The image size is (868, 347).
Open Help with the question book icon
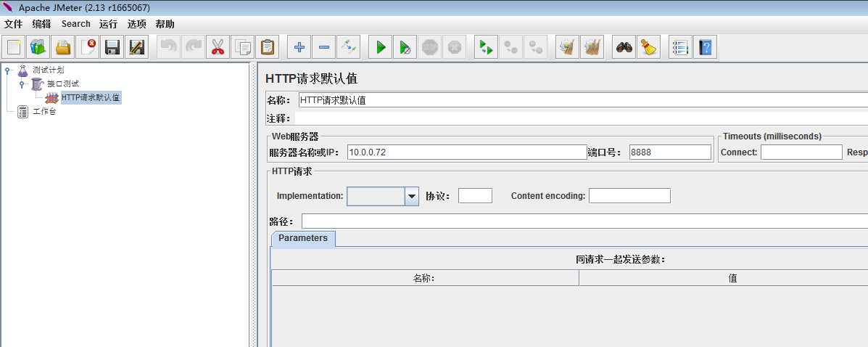[705, 47]
